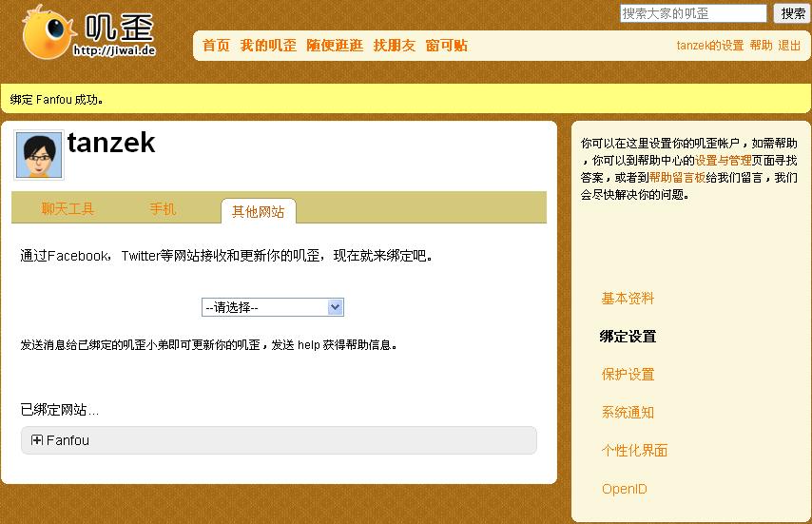Click the 搜索 button
Screen dimensions: 812x524
pyautogui.click(x=792, y=13)
